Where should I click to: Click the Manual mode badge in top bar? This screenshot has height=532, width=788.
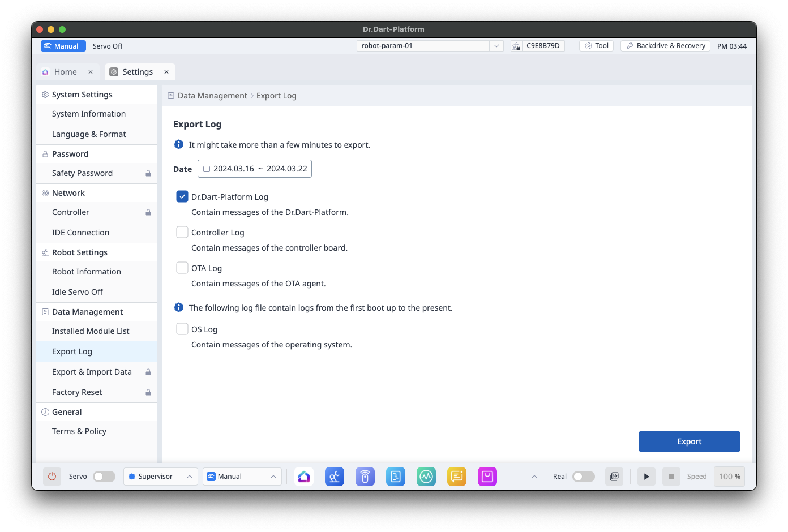tap(63, 46)
